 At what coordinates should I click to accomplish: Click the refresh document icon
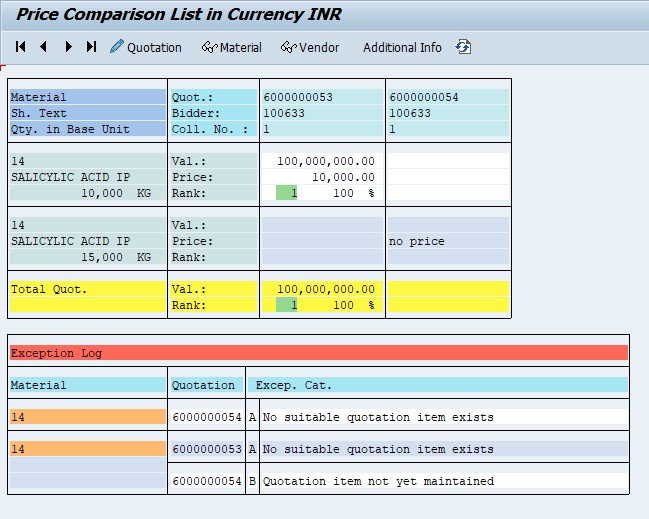[x=463, y=47]
